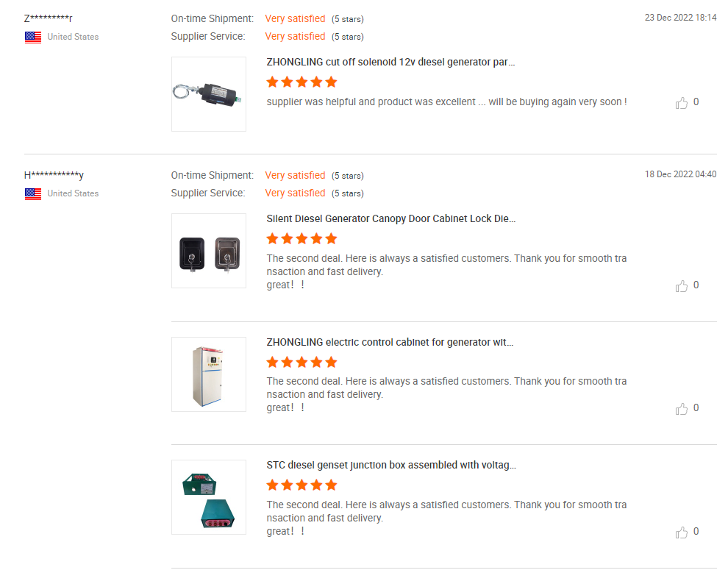Viewport: 728px width, 570px height.
Task: Click star rating under Canopy Door Lock title
Action: pyautogui.click(x=301, y=238)
